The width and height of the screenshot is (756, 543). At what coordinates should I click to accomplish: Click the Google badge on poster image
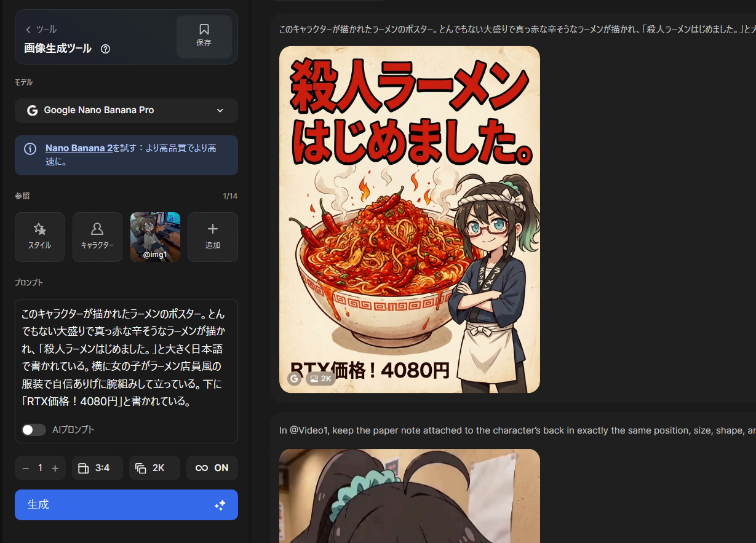[x=294, y=379]
